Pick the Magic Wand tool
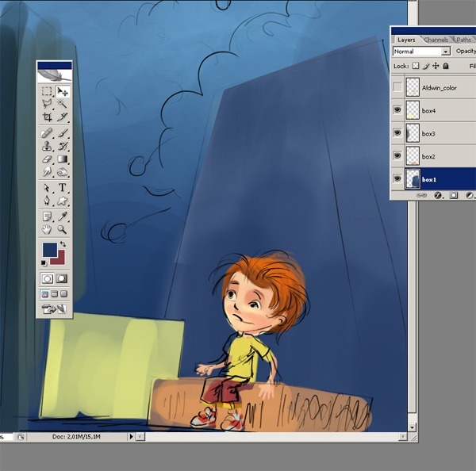This screenshot has width=476, height=471. coord(62,105)
